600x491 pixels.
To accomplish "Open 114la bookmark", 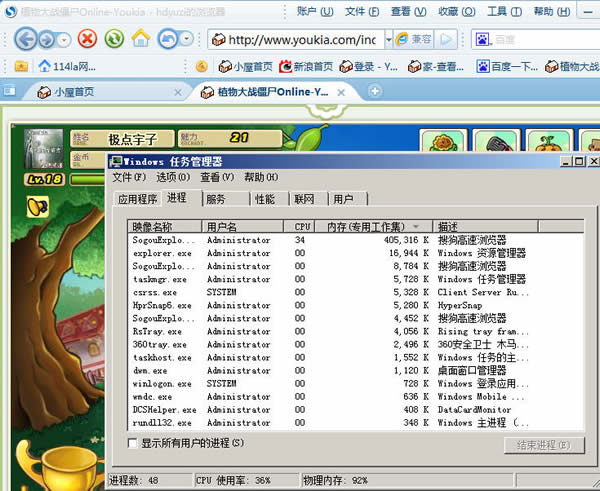I will (x=67, y=67).
